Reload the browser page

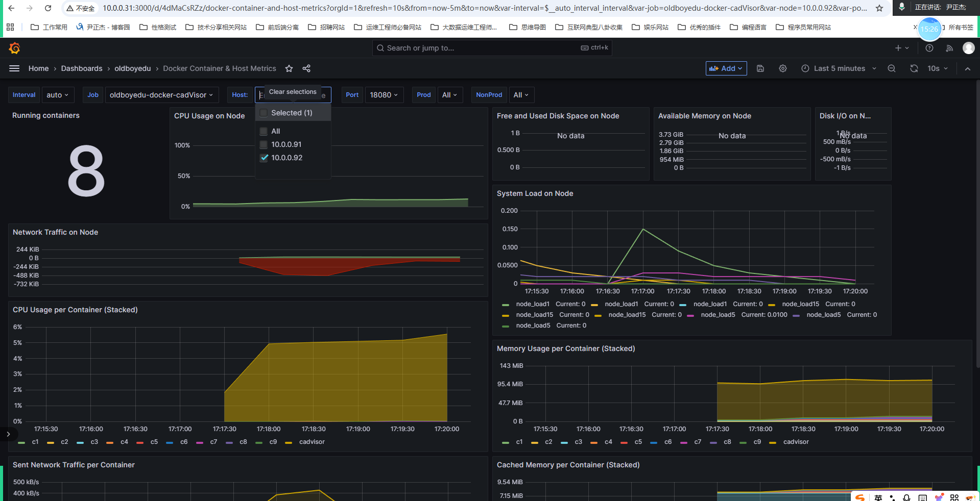pos(48,8)
